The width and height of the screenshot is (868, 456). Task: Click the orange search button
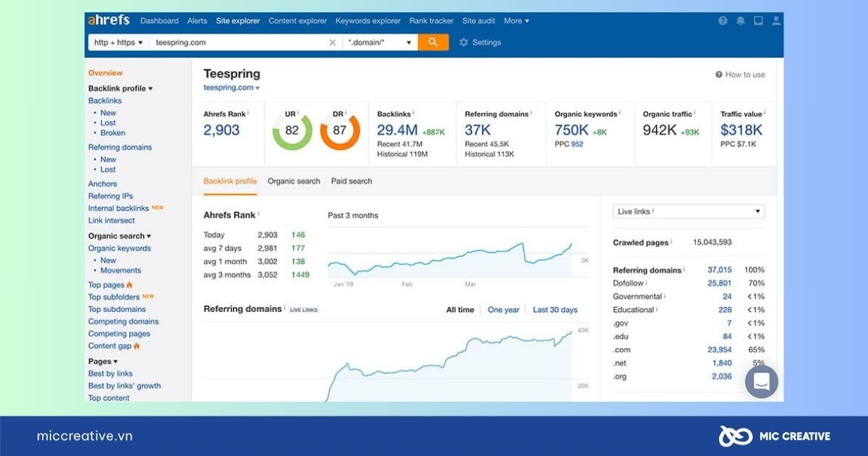[x=433, y=42]
